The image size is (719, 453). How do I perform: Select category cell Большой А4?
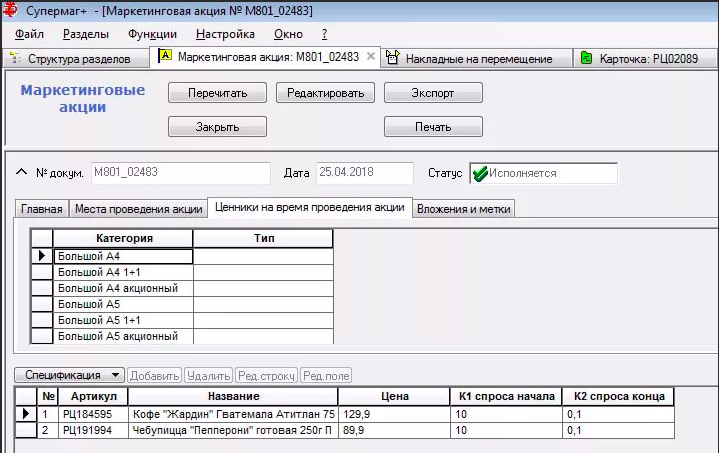pyautogui.click(x=123, y=256)
